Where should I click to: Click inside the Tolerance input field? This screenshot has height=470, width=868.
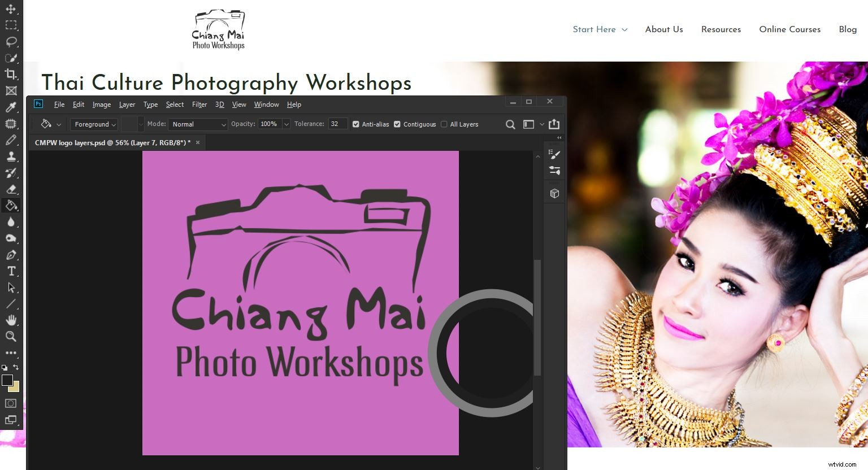click(x=337, y=124)
